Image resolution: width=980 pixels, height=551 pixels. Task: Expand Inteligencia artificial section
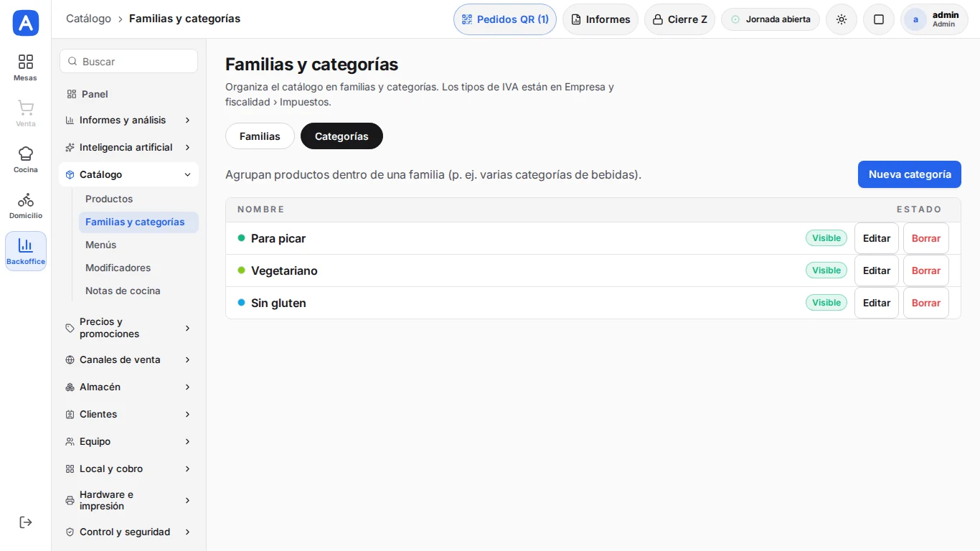point(128,147)
